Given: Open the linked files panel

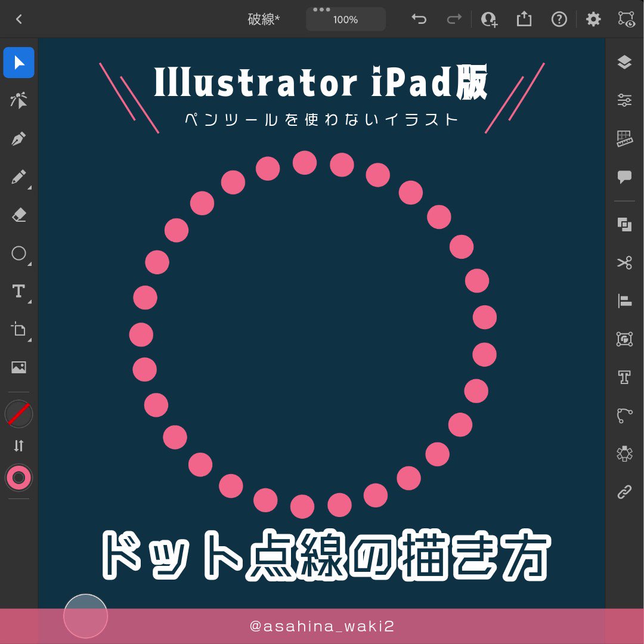Looking at the screenshot, I should pyautogui.click(x=624, y=491).
